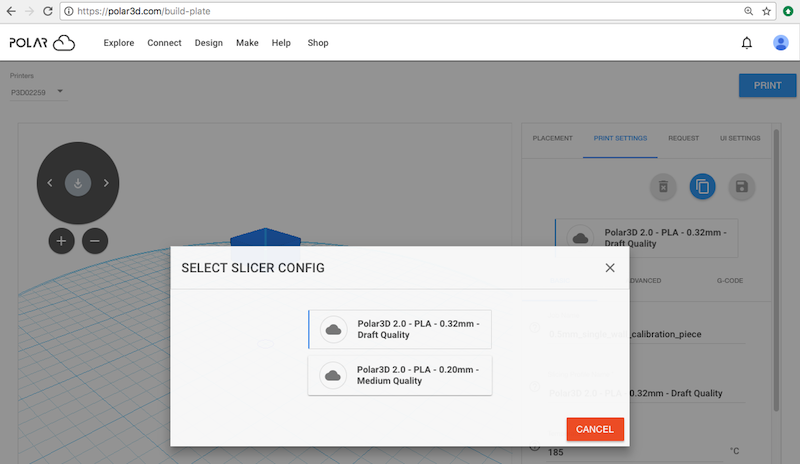Click the blue object on the build plate
The height and width of the screenshot is (464, 800).
tap(265, 238)
